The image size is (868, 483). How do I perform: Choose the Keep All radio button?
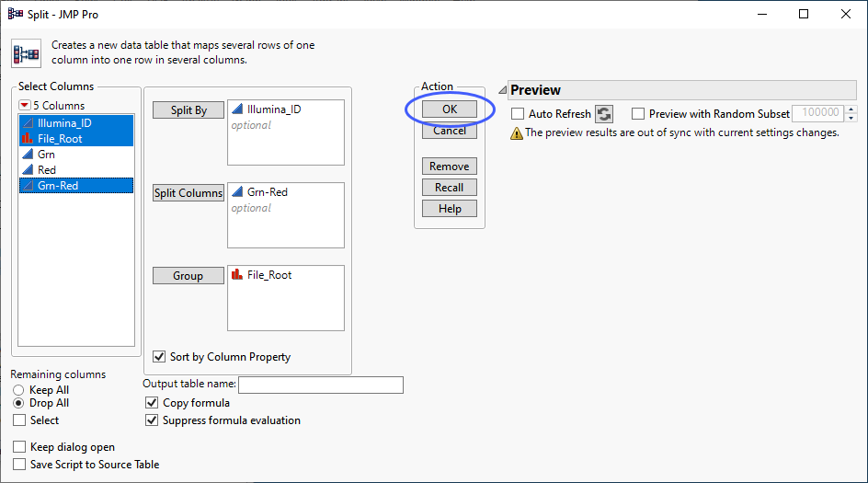19,390
